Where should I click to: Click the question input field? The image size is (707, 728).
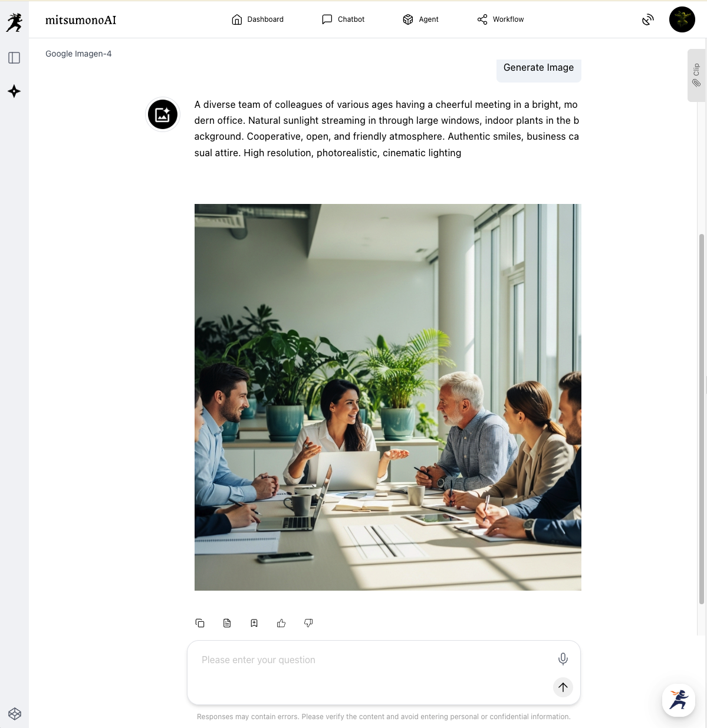371,660
